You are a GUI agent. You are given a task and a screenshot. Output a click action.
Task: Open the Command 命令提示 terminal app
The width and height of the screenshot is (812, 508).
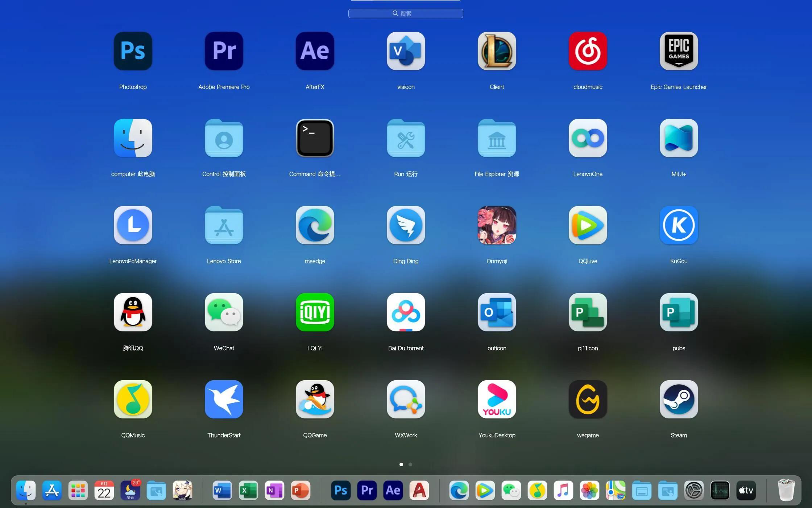315,138
